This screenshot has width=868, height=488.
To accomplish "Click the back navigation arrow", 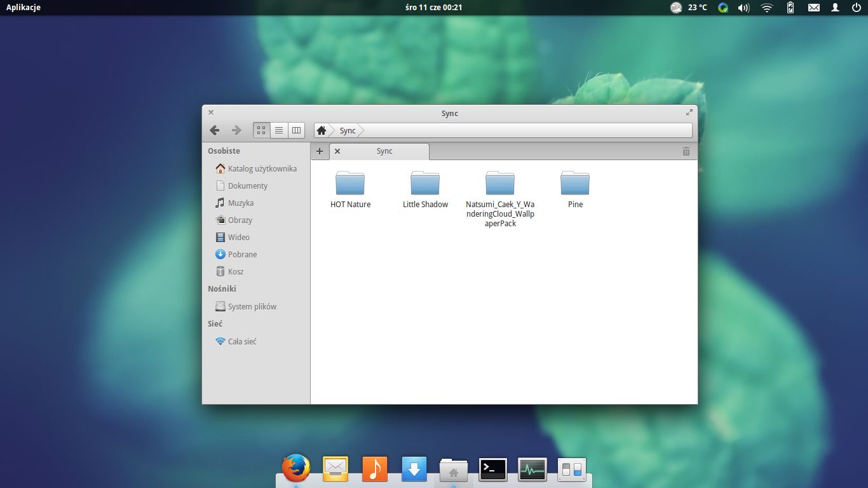I will tap(215, 130).
